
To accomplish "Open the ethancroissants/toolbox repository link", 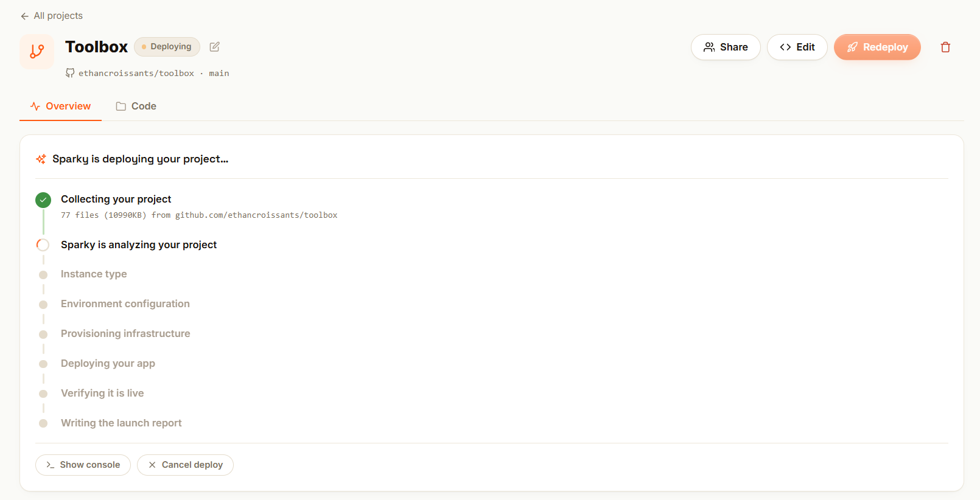I will 136,73.
